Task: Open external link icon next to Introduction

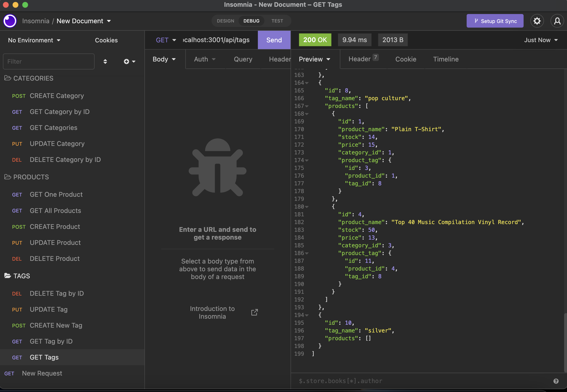Action: click(254, 312)
